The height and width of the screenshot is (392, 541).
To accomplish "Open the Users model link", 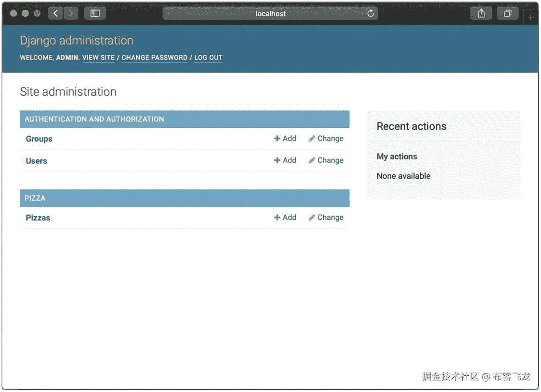I will (x=36, y=161).
